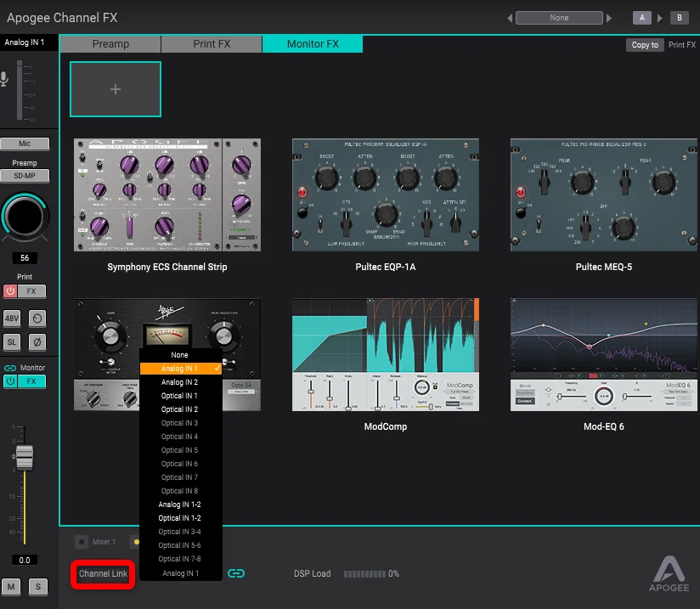
Task: Open the Print FX button
Action: coord(31,291)
